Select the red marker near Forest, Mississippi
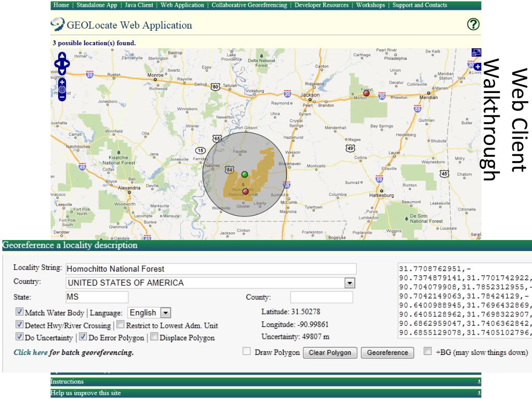This screenshot has width=532, height=399. [366, 93]
